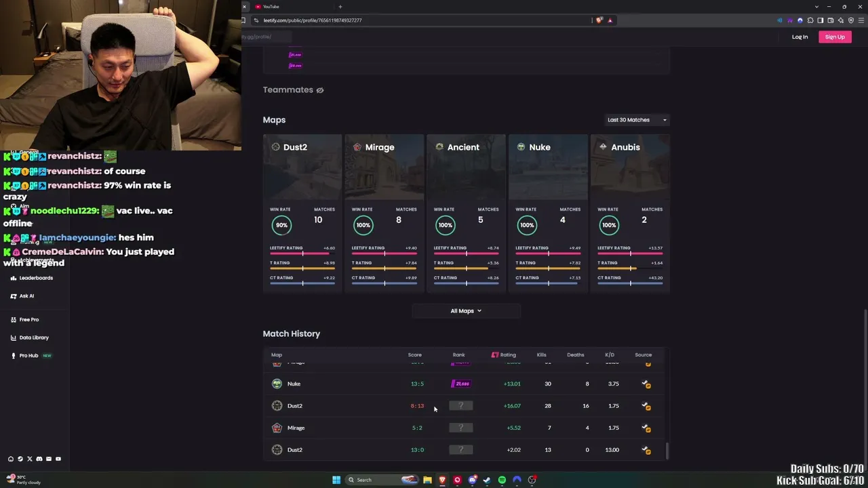Open File Explorer from the taskbar
868x488 pixels.
(x=427, y=480)
